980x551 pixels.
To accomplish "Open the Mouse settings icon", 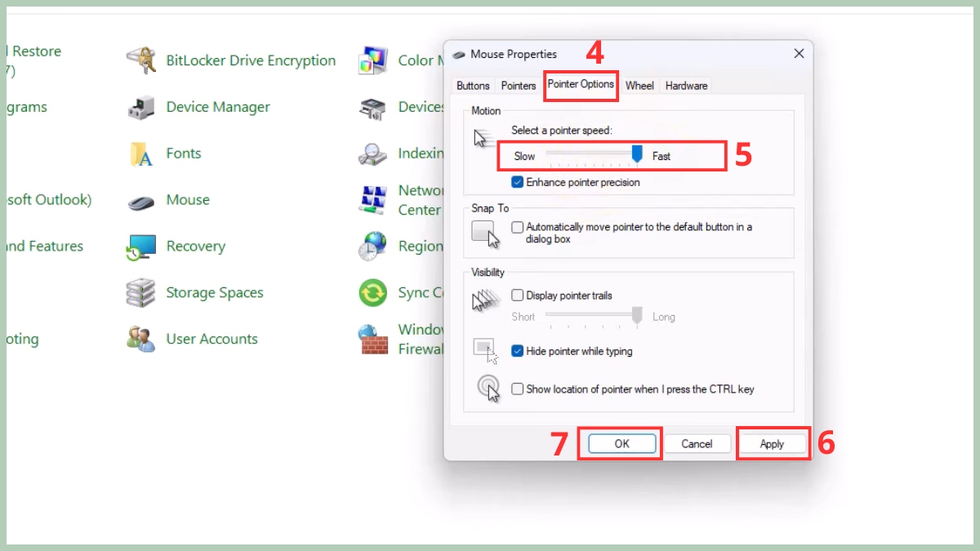I will point(187,200).
